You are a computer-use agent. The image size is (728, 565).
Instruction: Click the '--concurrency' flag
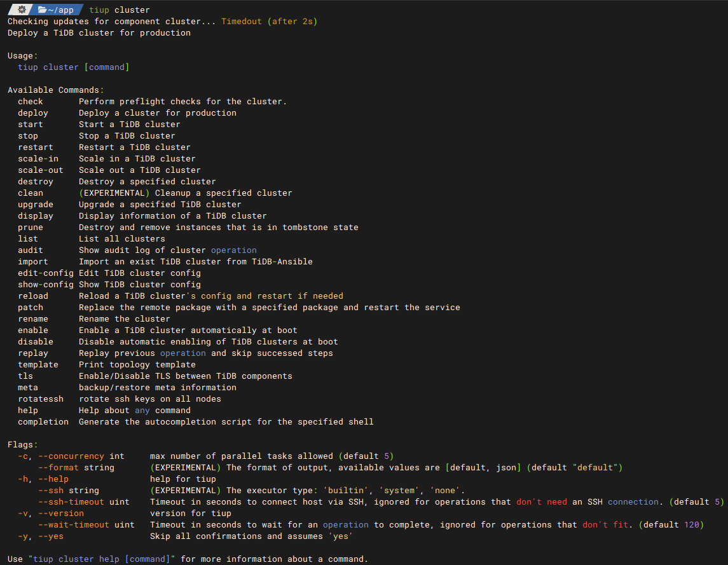(x=71, y=456)
